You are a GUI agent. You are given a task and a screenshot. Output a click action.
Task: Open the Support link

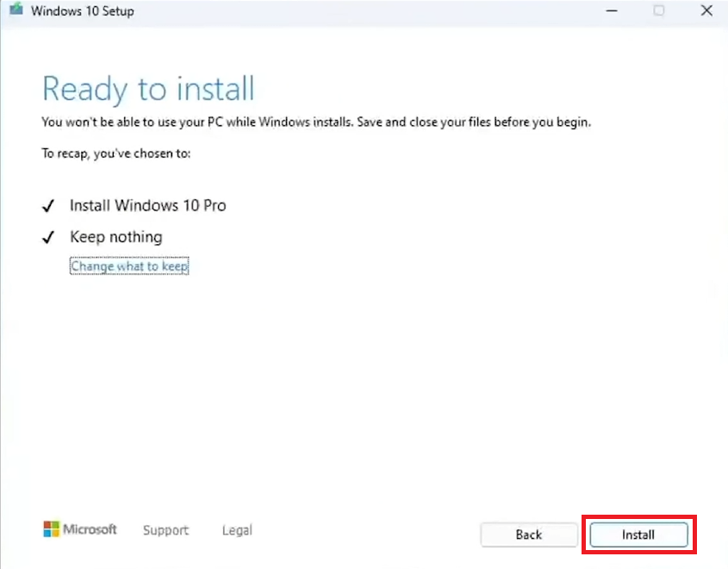[165, 530]
